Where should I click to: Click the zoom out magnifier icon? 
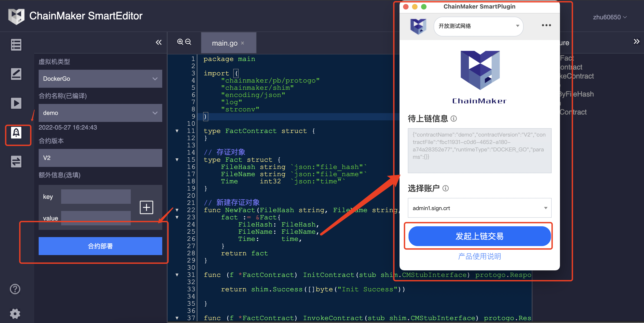[188, 42]
